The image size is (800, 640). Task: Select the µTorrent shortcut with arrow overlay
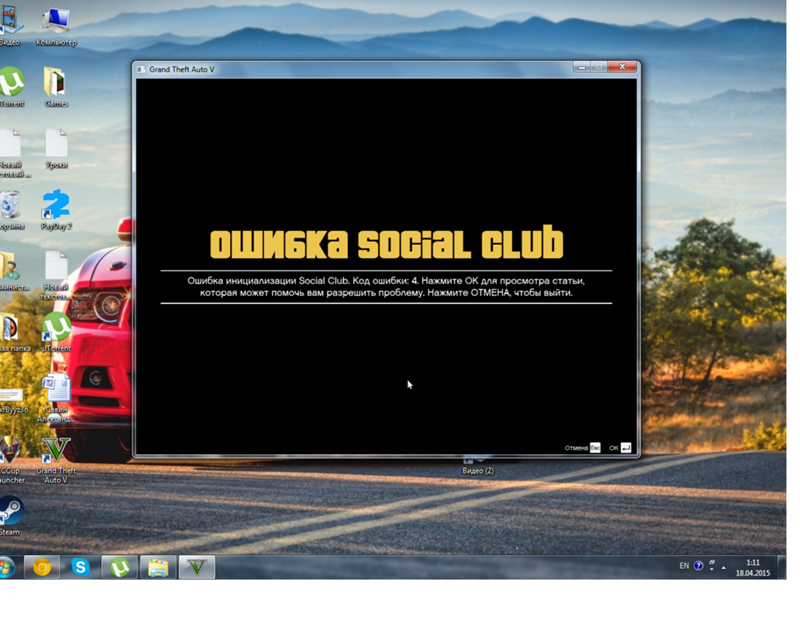coord(56,332)
